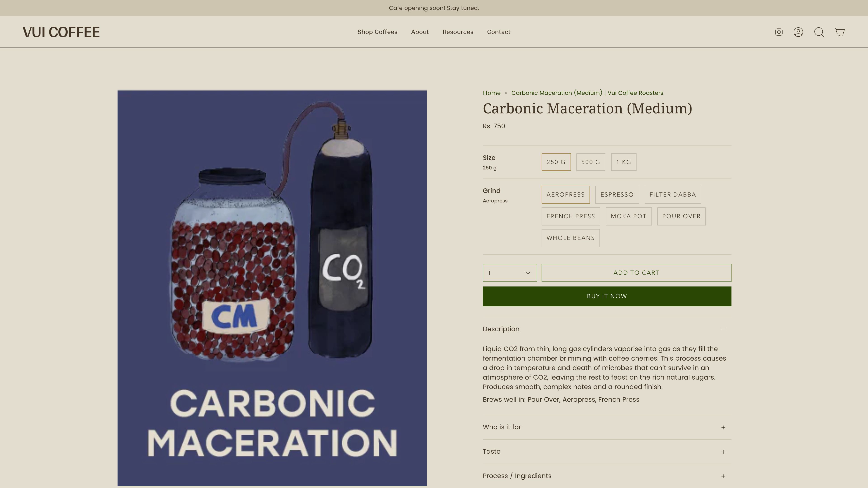Select the 1 KG size option
Viewport: 868px width, 488px height.
[x=623, y=162]
